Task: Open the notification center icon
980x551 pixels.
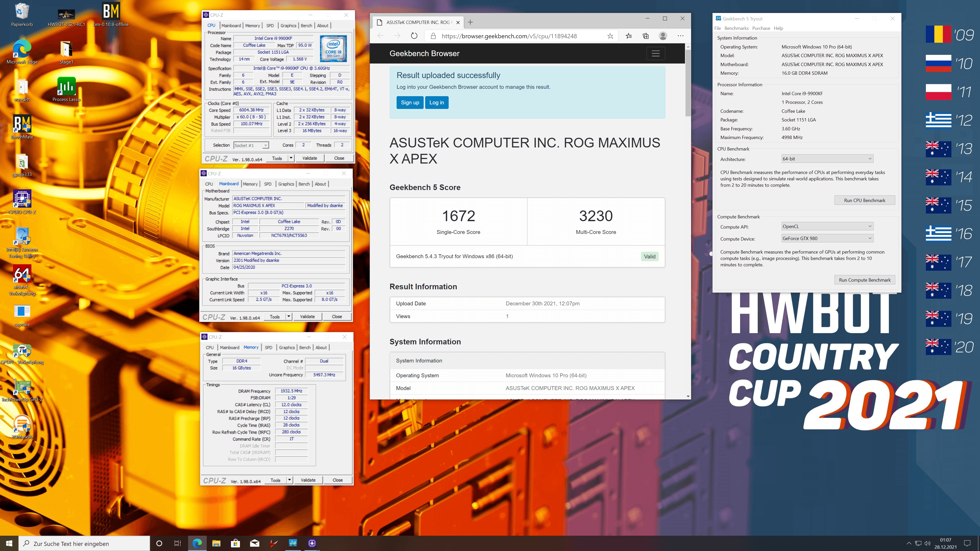Action: (x=967, y=543)
